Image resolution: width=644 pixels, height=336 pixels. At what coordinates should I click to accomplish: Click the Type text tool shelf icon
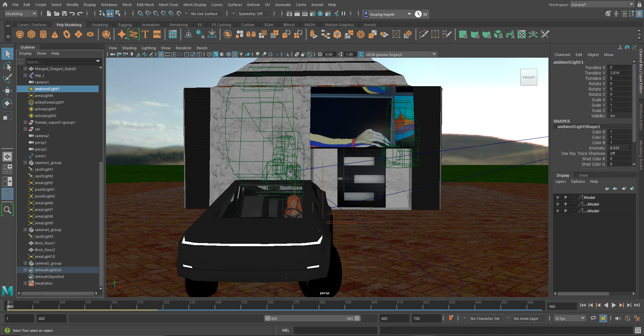click(145, 35)
